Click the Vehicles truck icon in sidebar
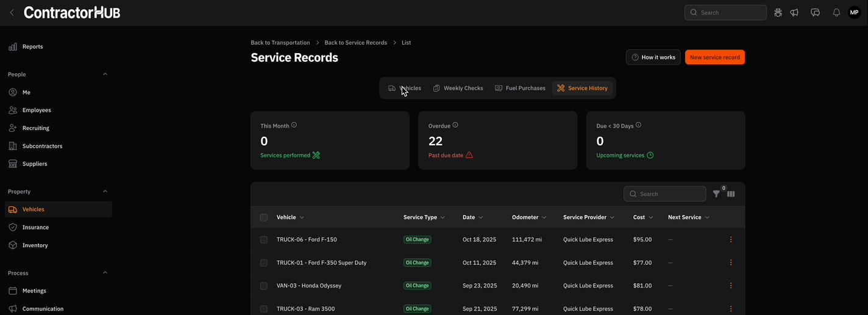 13,209
